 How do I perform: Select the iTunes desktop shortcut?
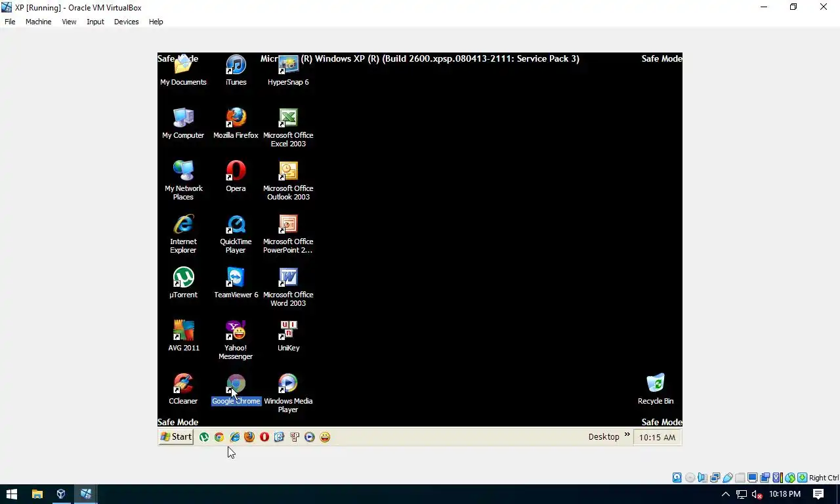pos(236,70)
